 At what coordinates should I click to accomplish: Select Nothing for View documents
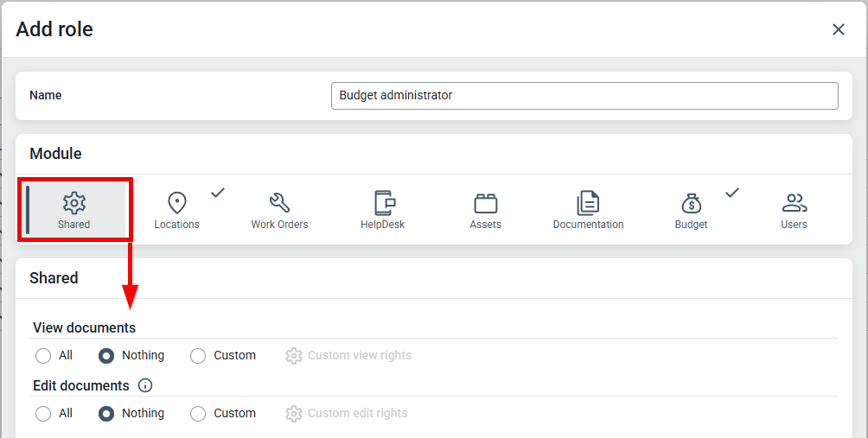pyautogui.click(x=106, y=356)
